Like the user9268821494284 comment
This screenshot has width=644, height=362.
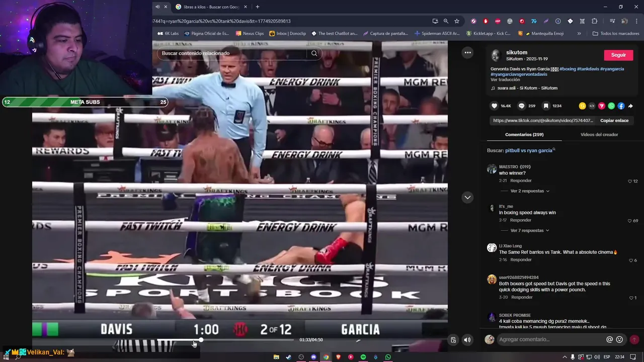click(x=631, y=298)
